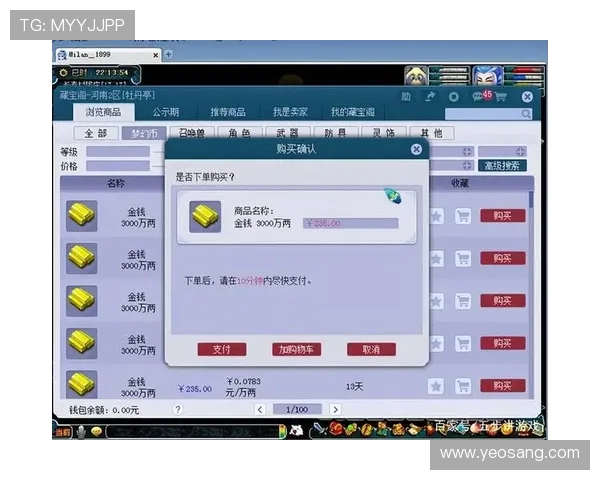Viewport: 600px width, 480px height.
Task: Select the 召唤兽 category filter
Action: (192, 133)
